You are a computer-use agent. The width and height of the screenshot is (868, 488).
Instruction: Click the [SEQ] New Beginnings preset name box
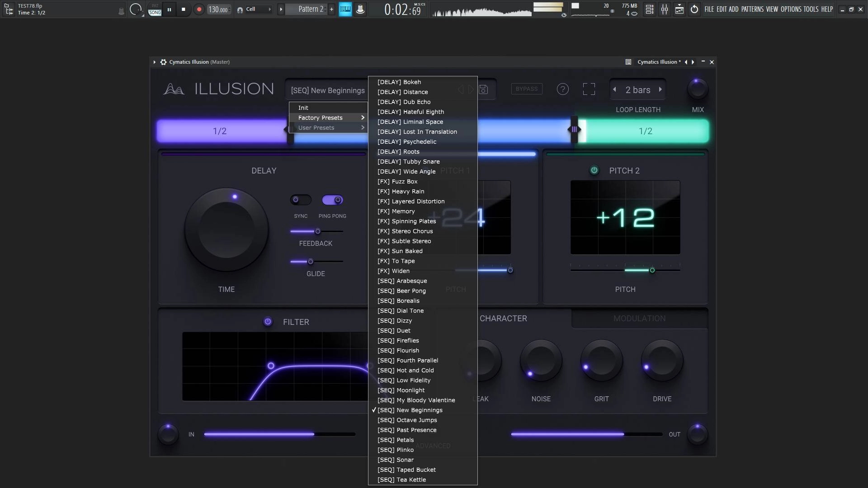327,90
